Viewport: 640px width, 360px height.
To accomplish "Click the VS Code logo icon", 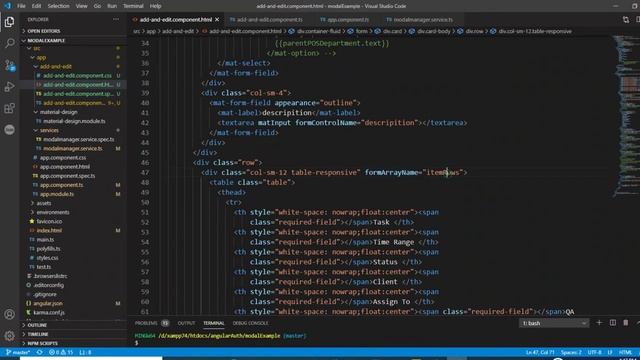I will tap(7, 6).
